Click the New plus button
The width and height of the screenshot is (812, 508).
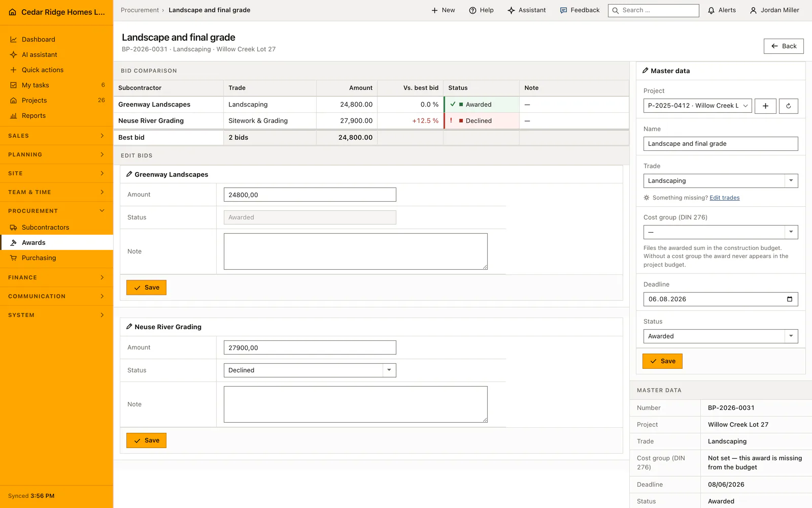point(443,10)
